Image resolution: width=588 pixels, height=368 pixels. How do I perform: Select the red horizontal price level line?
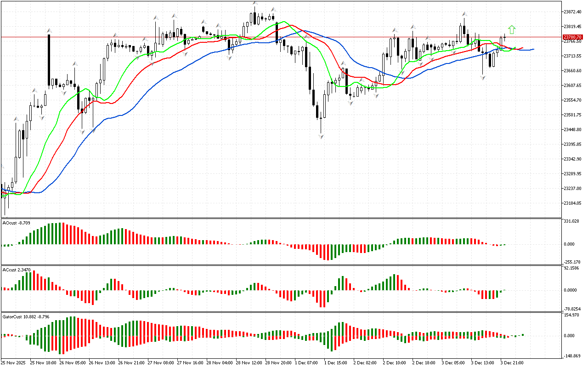point(276,37)
